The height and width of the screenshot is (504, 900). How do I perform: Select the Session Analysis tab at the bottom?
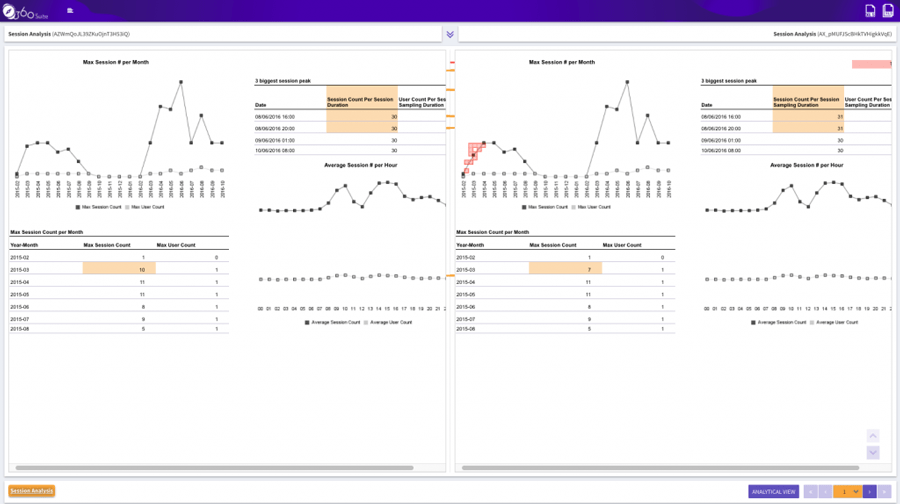tap(32, 491)
